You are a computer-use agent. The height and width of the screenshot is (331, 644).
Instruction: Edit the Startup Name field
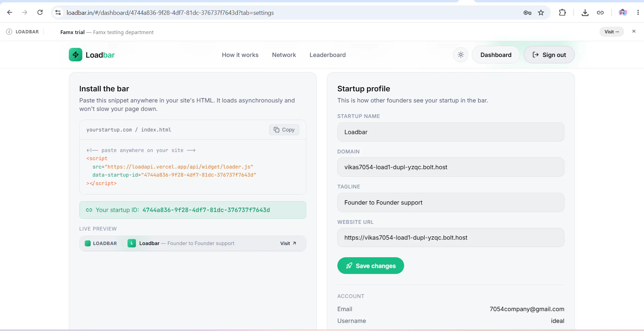[x=451, y=132]
